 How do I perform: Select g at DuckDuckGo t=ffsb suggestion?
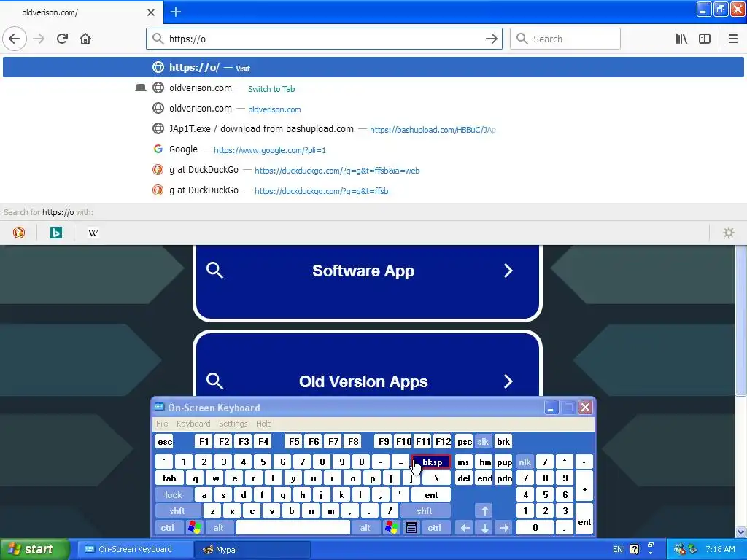tap(373, 190)
